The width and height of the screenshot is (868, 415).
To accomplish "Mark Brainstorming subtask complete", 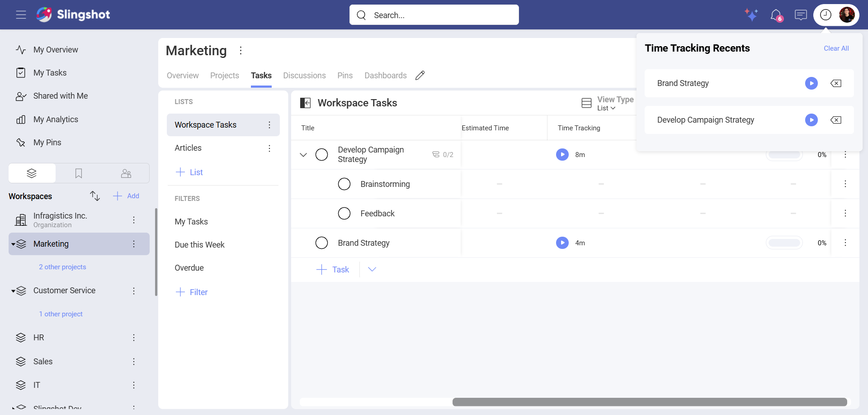I will click(x=344, y=184).
